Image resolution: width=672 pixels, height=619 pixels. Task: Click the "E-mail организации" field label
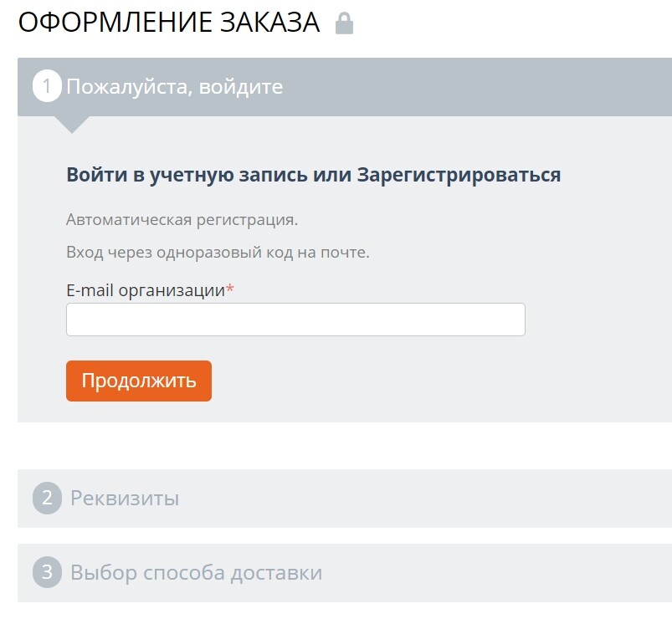(145, 290)
